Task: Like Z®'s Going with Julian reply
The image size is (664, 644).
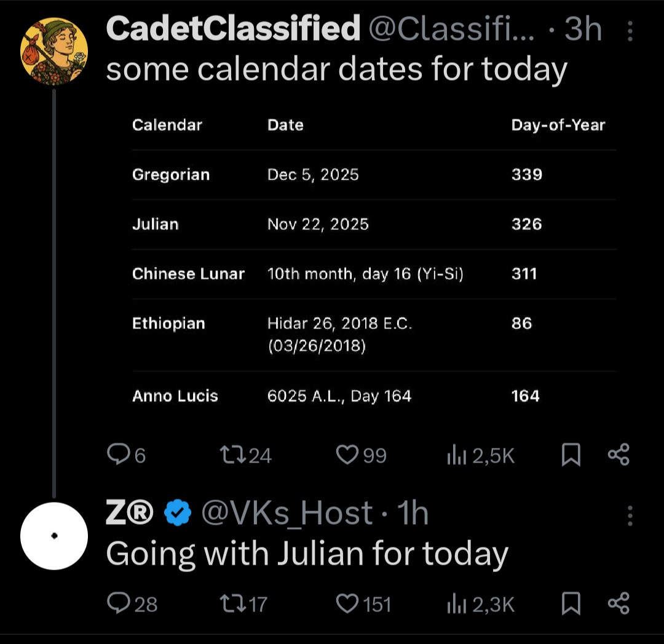Action: pos(347,603)
